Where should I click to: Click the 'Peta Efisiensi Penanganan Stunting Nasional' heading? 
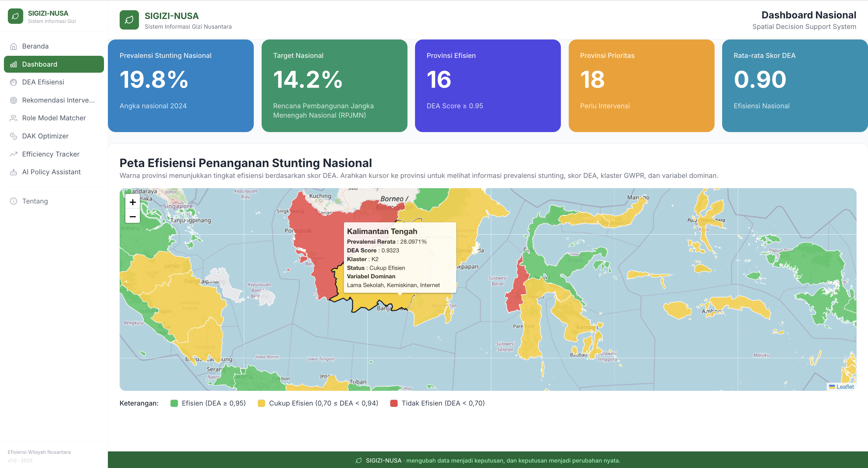coord(246,163)
